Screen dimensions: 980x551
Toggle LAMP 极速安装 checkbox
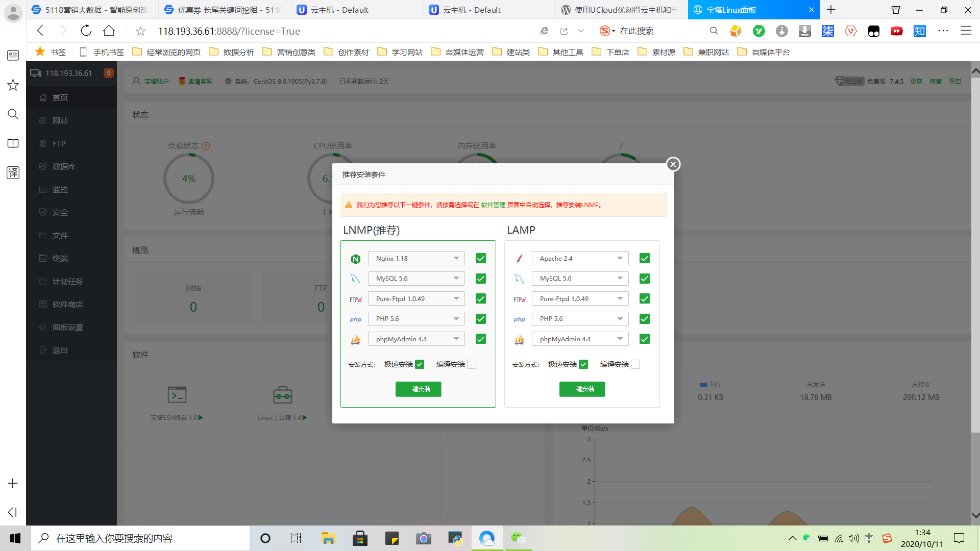[583, 364]
